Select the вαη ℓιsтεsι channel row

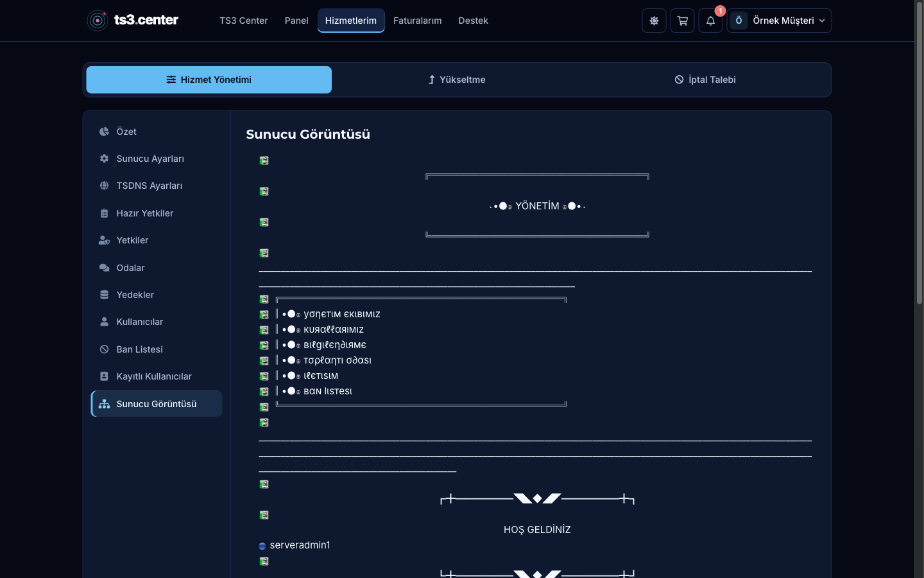point(327,391)
